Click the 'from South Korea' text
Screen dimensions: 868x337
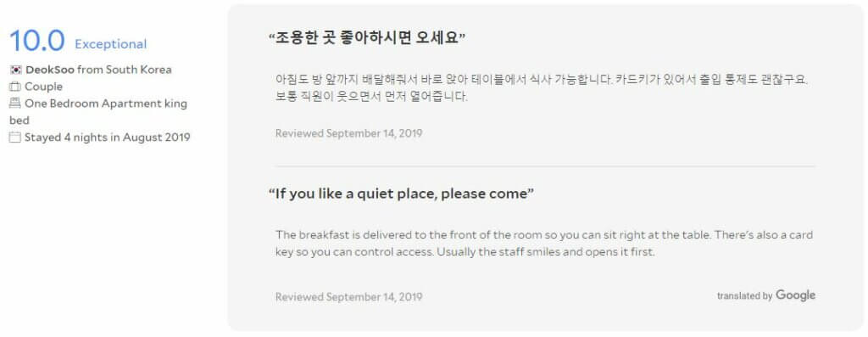125,70
